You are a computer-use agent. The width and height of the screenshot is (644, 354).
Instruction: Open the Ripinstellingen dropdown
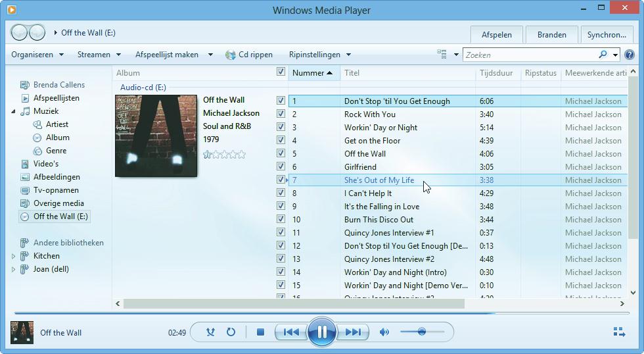coord(320,55)
